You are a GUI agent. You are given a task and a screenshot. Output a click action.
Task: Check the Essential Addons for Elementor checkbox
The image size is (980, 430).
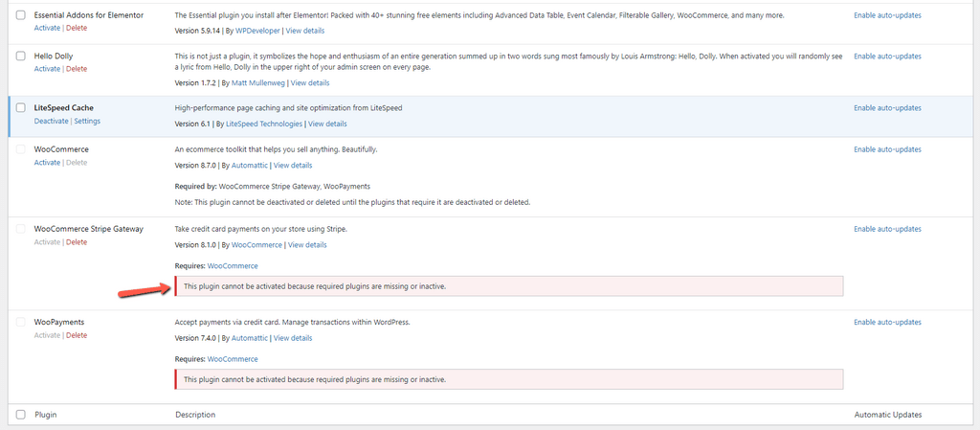coord(21,15)
